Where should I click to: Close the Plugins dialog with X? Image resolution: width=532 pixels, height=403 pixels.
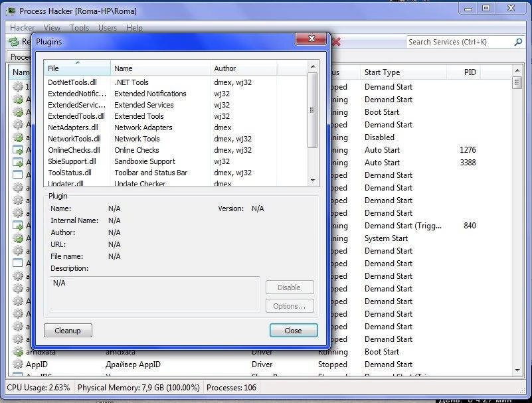tap(311, 39)
